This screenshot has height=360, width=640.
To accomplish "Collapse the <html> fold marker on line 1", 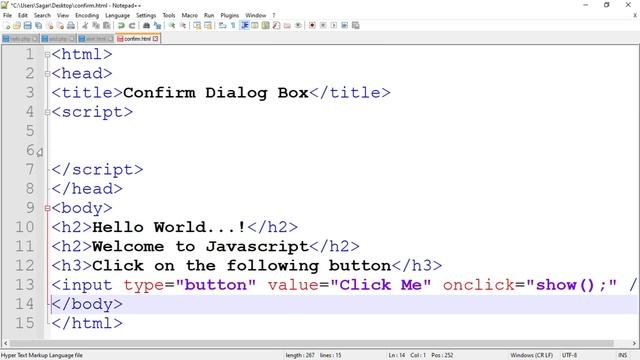I will coord(47,54).
